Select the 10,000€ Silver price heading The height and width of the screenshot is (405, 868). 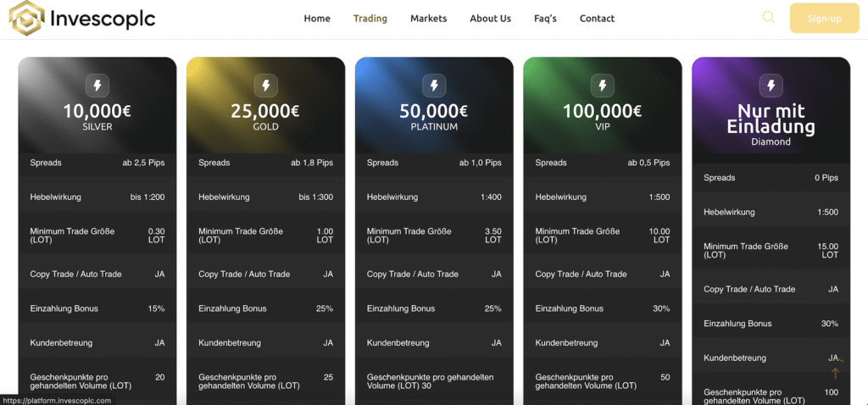(x=97, y=111)
